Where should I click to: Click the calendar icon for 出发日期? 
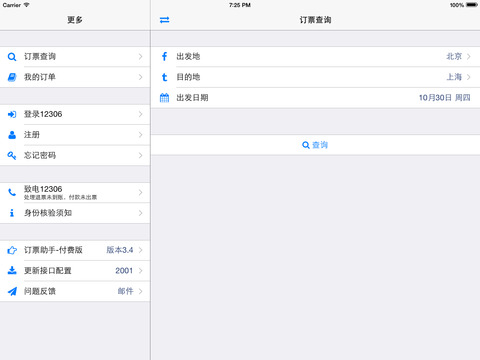(164, 98)
